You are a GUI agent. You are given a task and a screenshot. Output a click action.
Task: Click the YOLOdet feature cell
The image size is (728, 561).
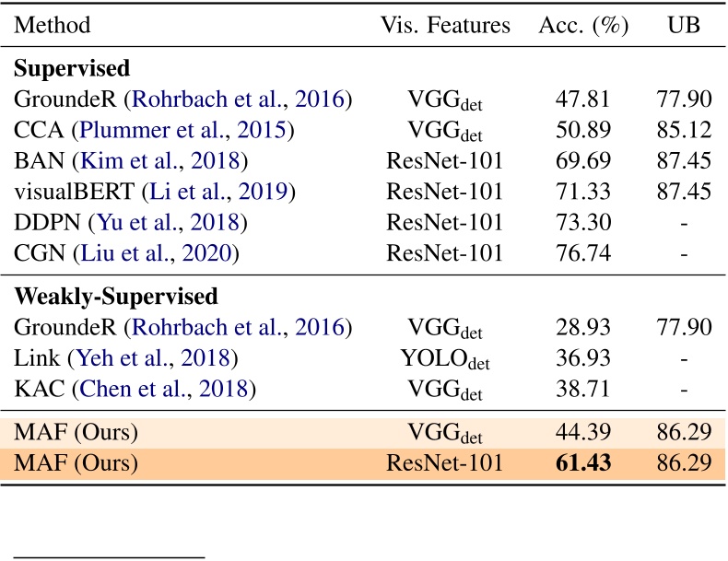coord(445,359)
